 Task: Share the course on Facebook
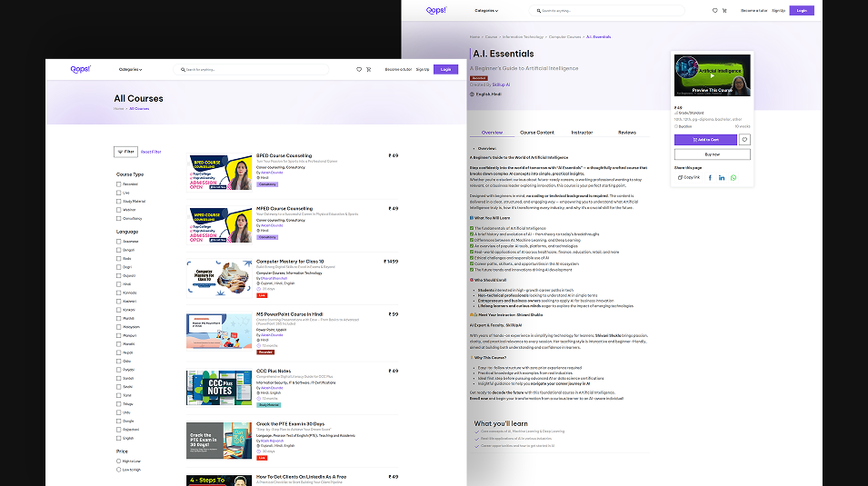[710, 178]
